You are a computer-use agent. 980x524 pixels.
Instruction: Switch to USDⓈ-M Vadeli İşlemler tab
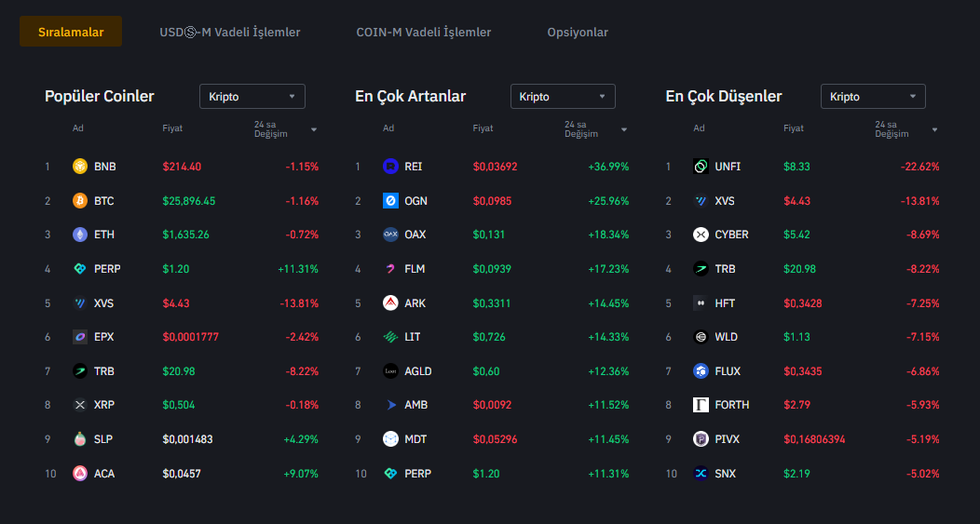(230, 33)
